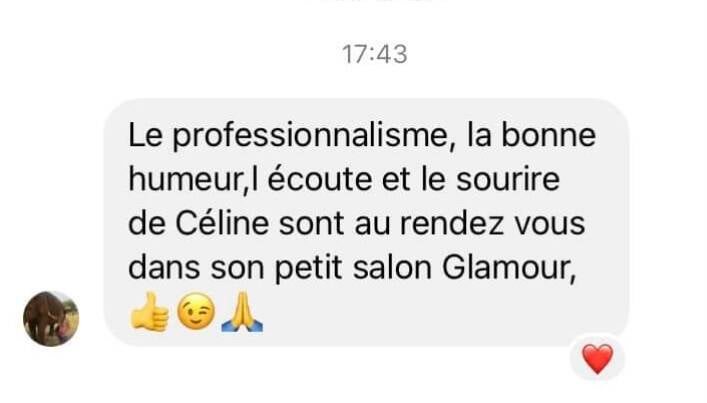
Task: Click the word "humeur" in the message
Action: click(185, 179)
